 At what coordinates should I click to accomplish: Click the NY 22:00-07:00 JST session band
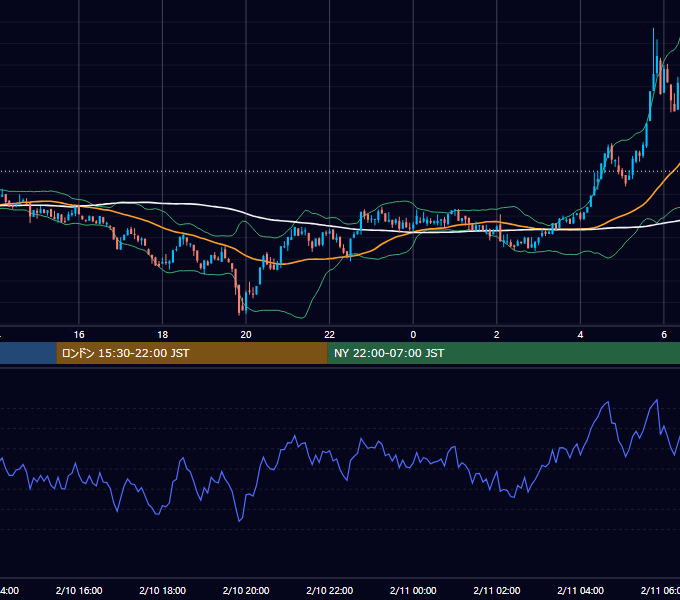coord(503,353)
